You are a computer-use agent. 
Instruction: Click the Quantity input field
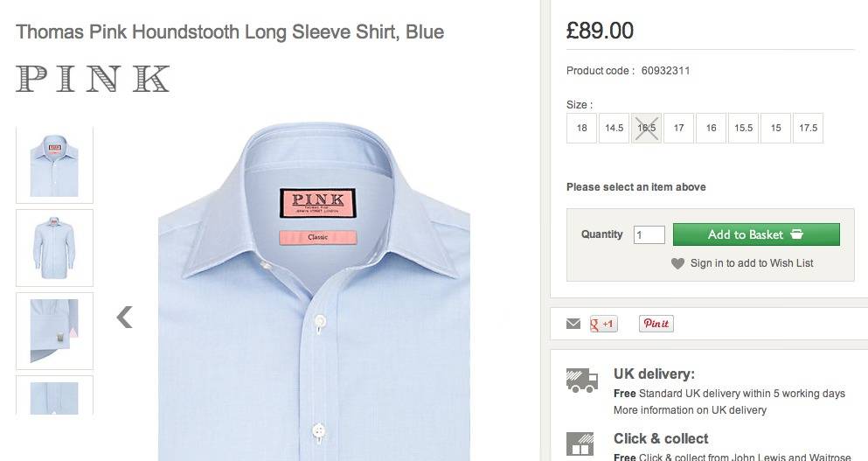(x=649, y=234)
